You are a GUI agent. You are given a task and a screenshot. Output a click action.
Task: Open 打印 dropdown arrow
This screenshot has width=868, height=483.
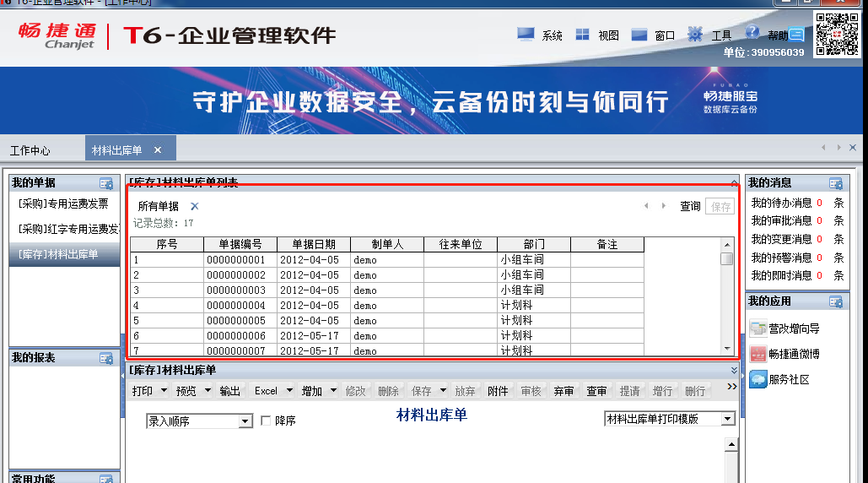[x=164, y=390]
